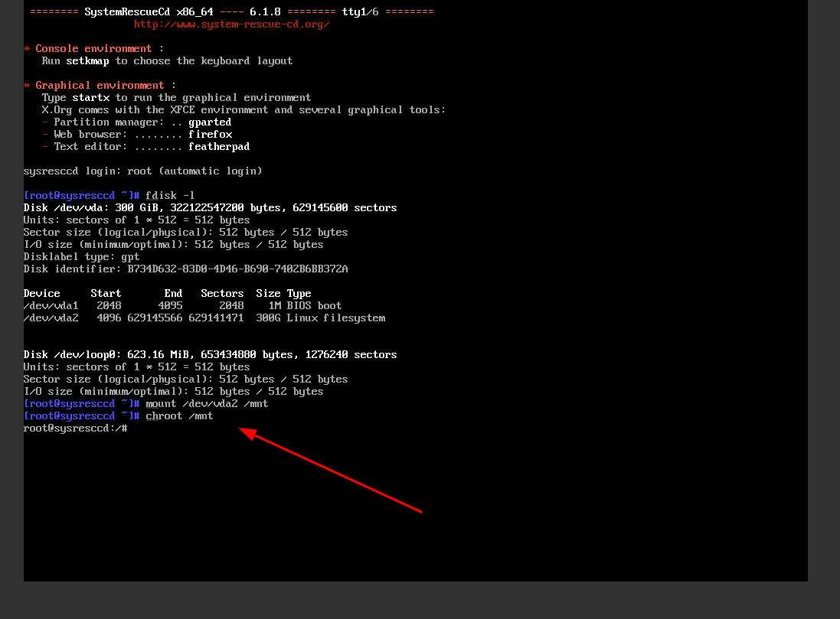Click the "4095" end sector value
The width and height of the screenshot is (840, 619).
pyautogui.click(x=170, y=306)
